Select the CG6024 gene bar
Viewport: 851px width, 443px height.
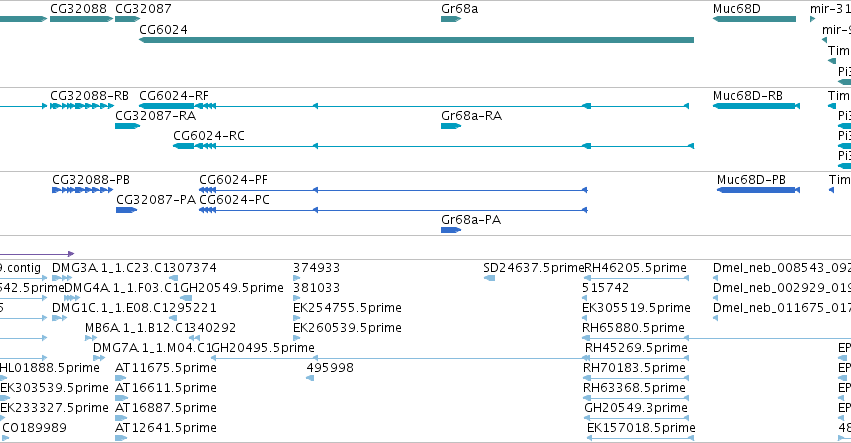pos(416,40)
